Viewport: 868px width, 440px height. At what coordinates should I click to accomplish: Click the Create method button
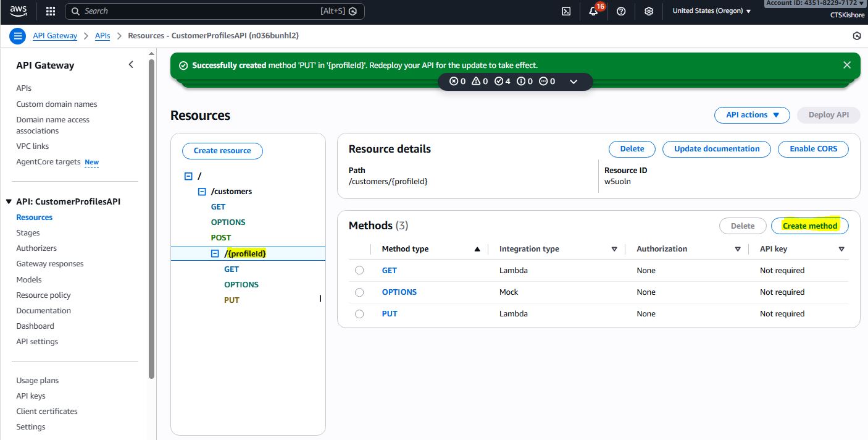pos(809,226)
